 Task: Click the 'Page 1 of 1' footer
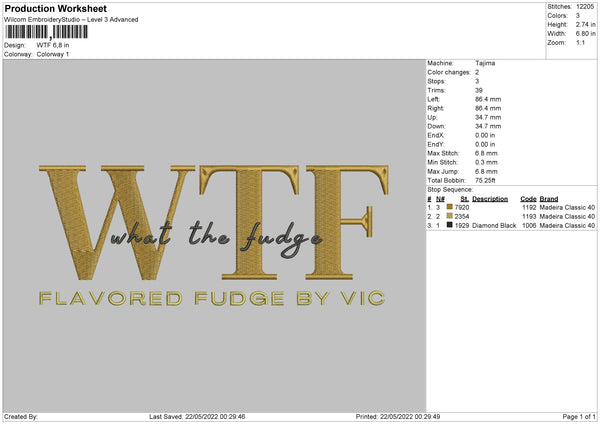(x=579, y=417)
